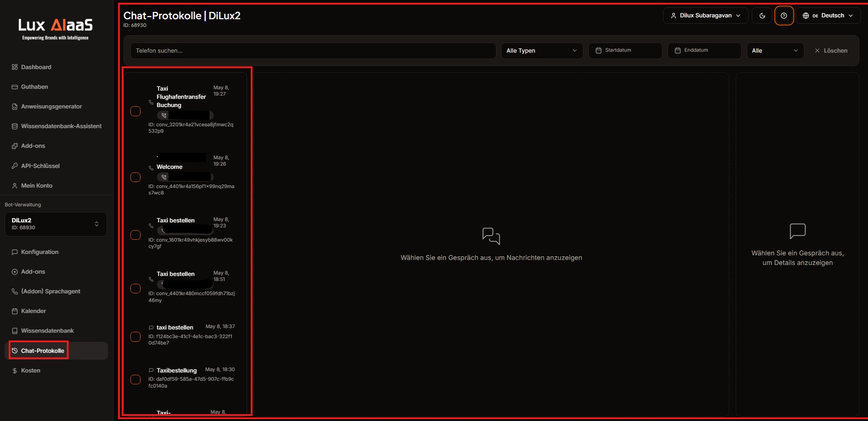Click ID f124bc3e-41c1-4e1c-bac3-322f10d74be7
The width and height of the screenshot is (868, 421).
click(x=190, y=340)
